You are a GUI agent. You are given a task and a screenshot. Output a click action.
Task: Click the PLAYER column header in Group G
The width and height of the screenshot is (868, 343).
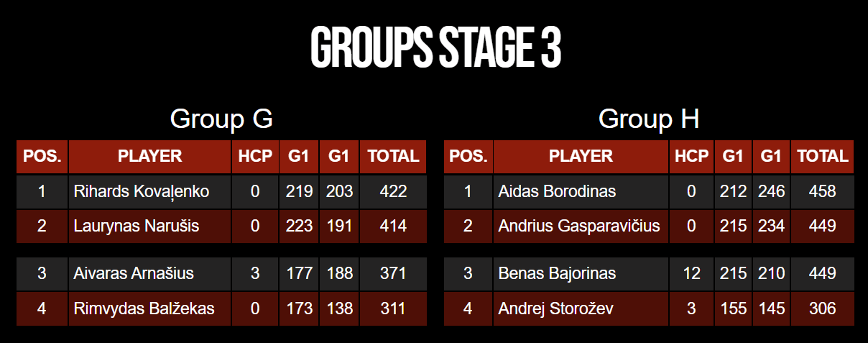[149, 156]
